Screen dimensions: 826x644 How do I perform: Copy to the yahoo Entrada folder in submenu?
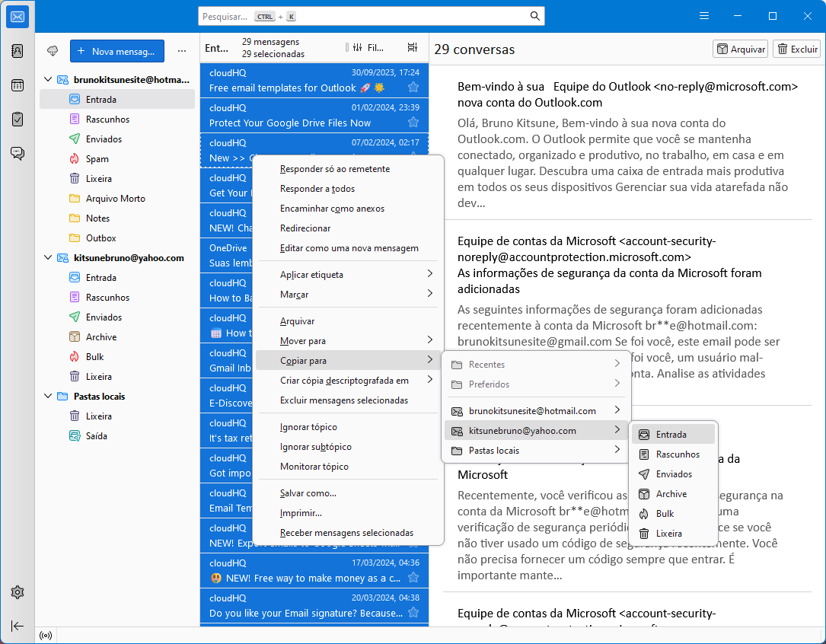(673, 435)
